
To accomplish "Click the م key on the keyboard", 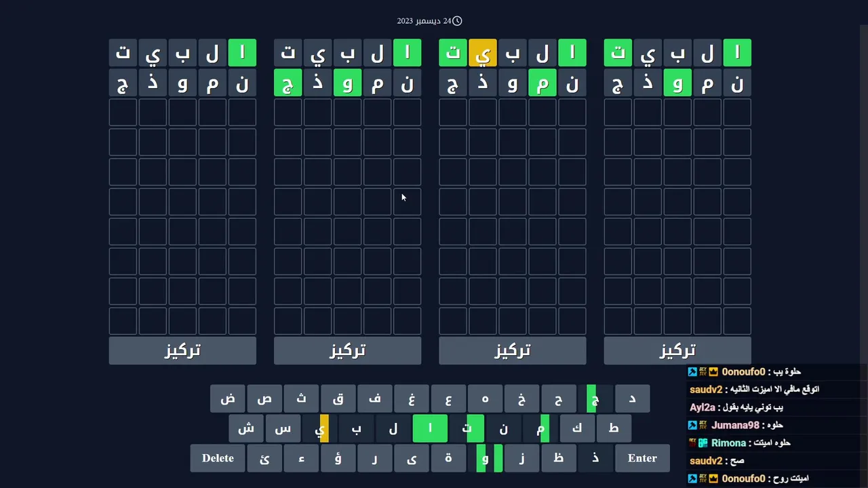I will click(539, 428).
